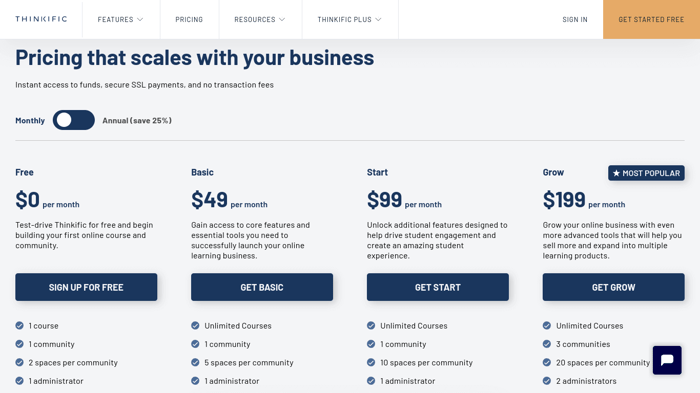700x393 pixels.
Task: Click the star in Most Popular badge
Action: [x=616, y=173]
